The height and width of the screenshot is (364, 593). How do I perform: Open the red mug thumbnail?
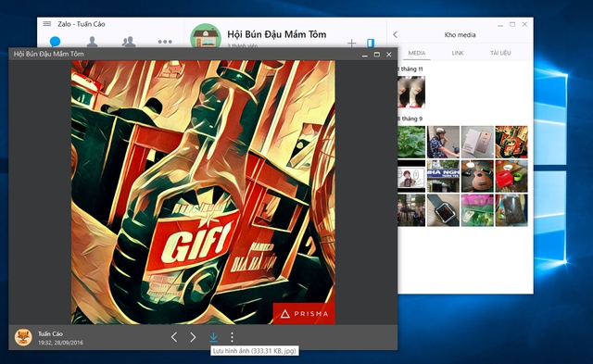click(x=511, y=176)
